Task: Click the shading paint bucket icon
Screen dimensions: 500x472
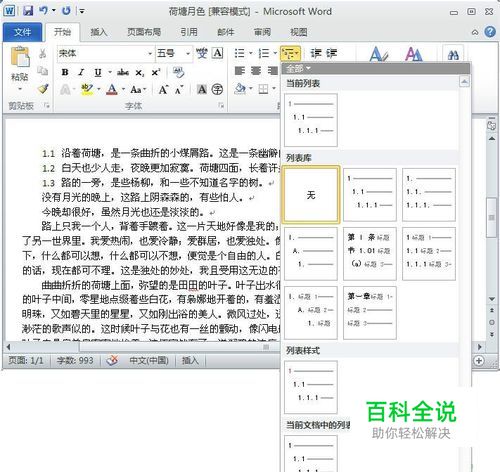Action: click(x=240, y=89)
